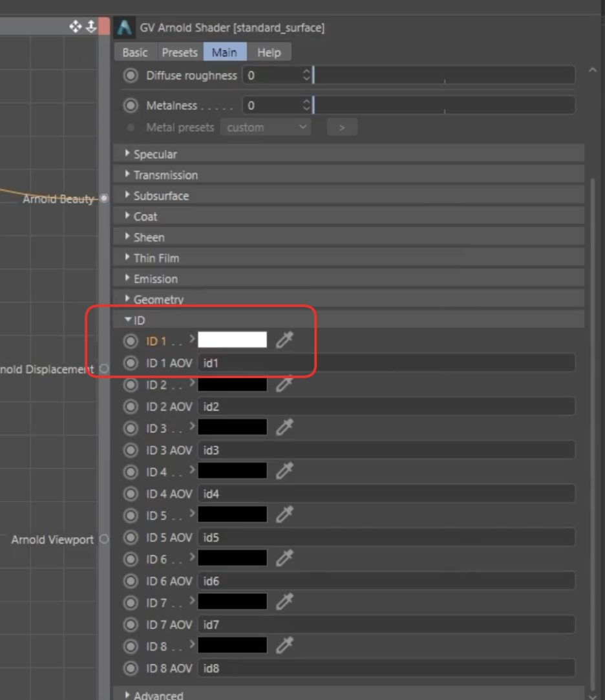Click the ID 4 AOV field 'id4'
The width and height of the screenshot is (605, 700).
point(387,494)
